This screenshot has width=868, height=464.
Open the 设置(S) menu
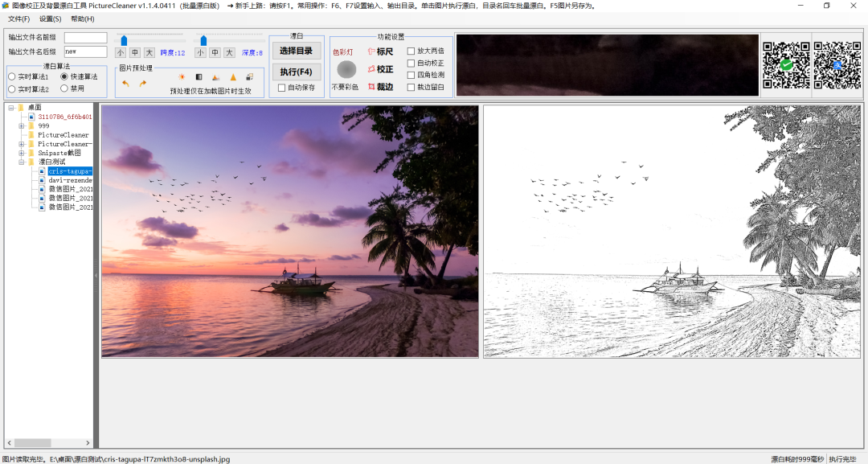50,18
